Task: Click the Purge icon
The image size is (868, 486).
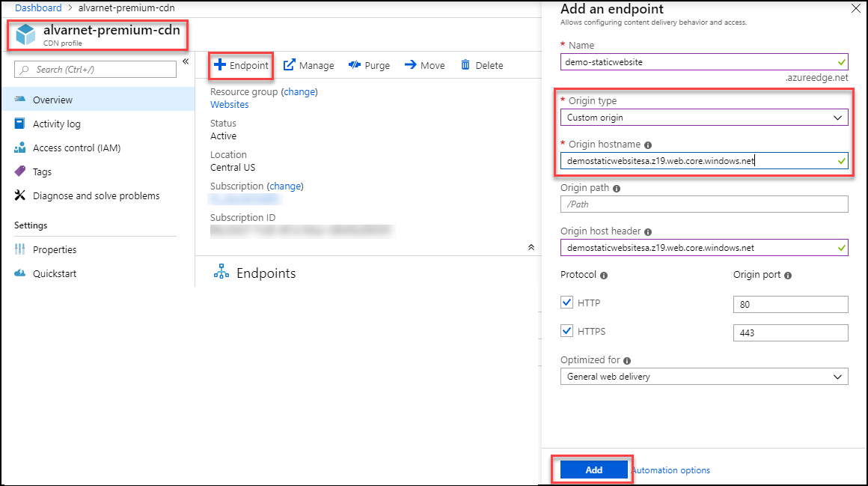Action: tap(354, 65)
